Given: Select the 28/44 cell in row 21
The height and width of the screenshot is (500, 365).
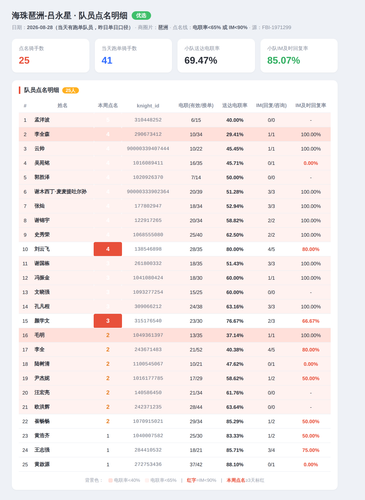Looking at the screenshot, I should (196, 407).
